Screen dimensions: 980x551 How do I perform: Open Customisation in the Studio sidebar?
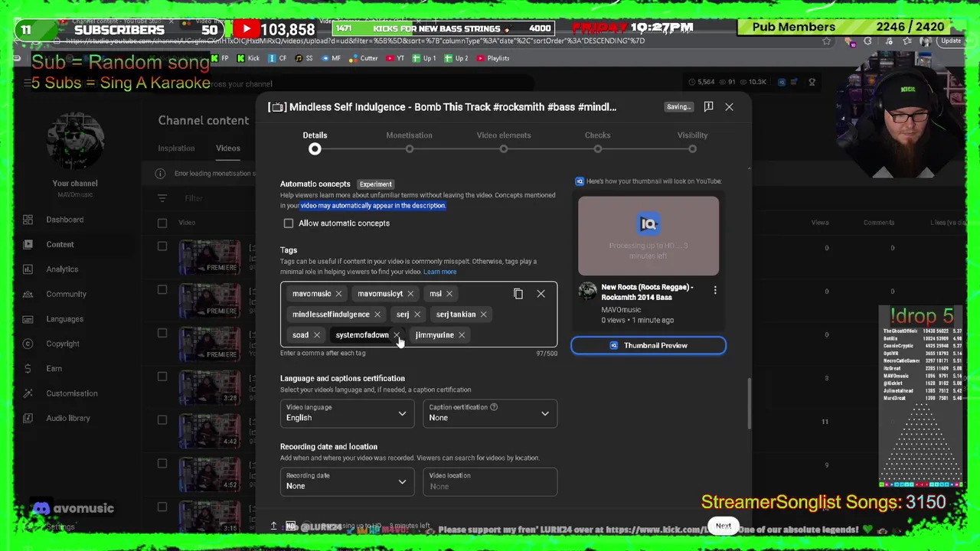pyautogui.click(x=72, y=393)
